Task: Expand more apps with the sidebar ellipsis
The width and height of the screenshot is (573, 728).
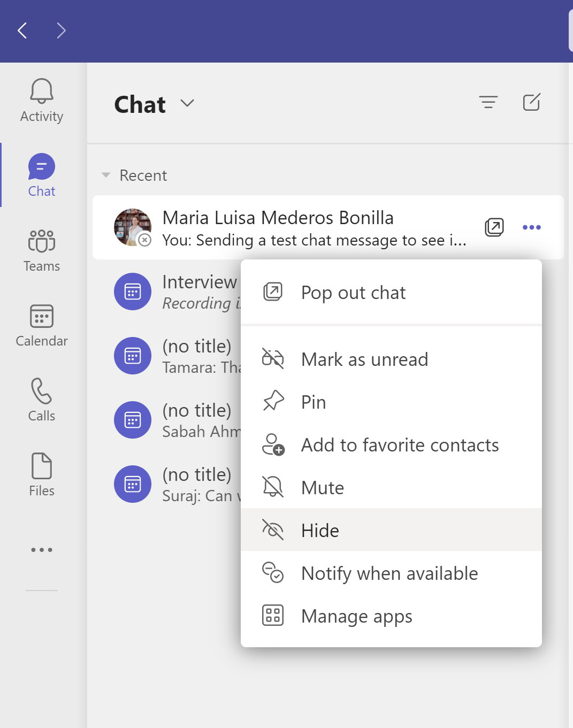Action: (x=41, y=549)
